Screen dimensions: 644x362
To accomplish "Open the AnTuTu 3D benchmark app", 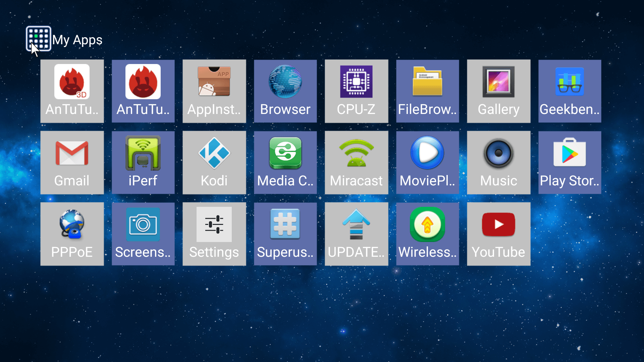I will [x=72, y=91].
